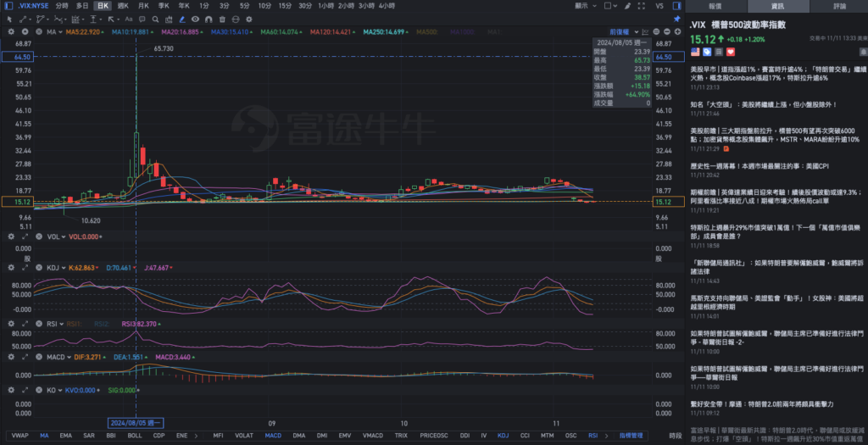The height and width of the screenshot is (445, 868).
Task: Remove the MA indicator with X icon
Action: pyautogui.click(x=39, y=32)
